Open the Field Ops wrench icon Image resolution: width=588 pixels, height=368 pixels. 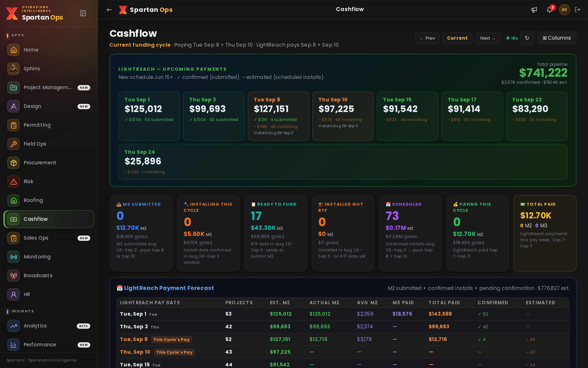click(x=14, y=144)
